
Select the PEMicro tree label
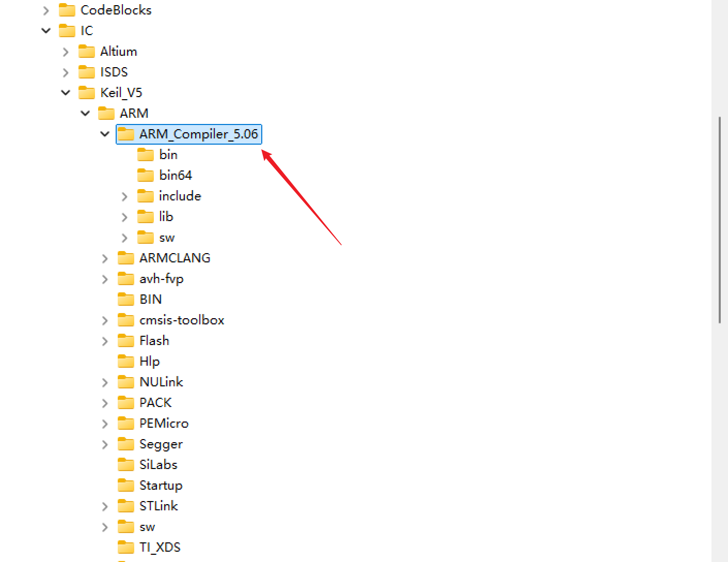[164, 424]
